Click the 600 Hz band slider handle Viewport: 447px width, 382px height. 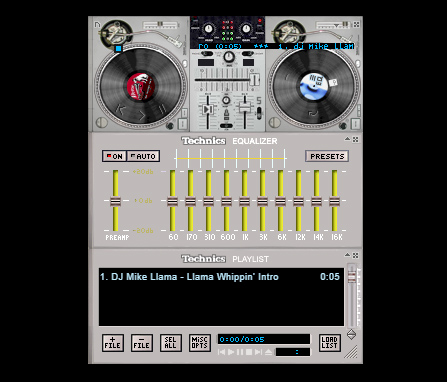click(x=226, y=201)
